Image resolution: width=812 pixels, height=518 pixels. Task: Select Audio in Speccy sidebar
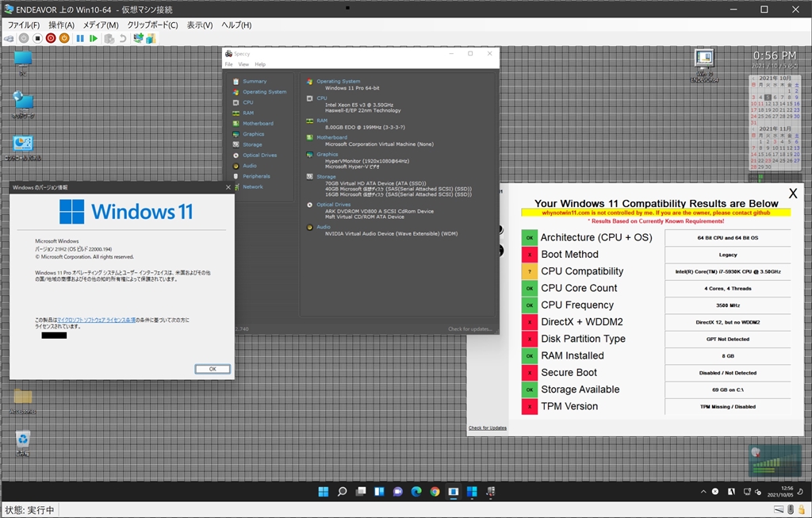point(250,166)
